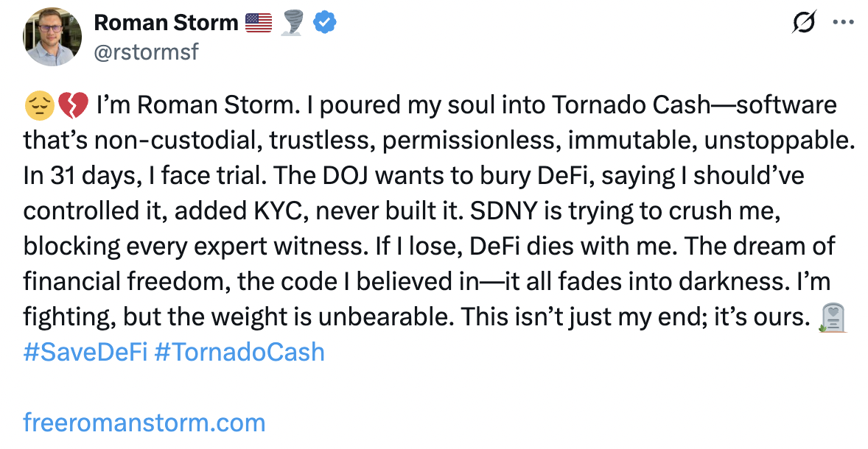
Task: Click the broken heart emoji
Action: [73, 105]
